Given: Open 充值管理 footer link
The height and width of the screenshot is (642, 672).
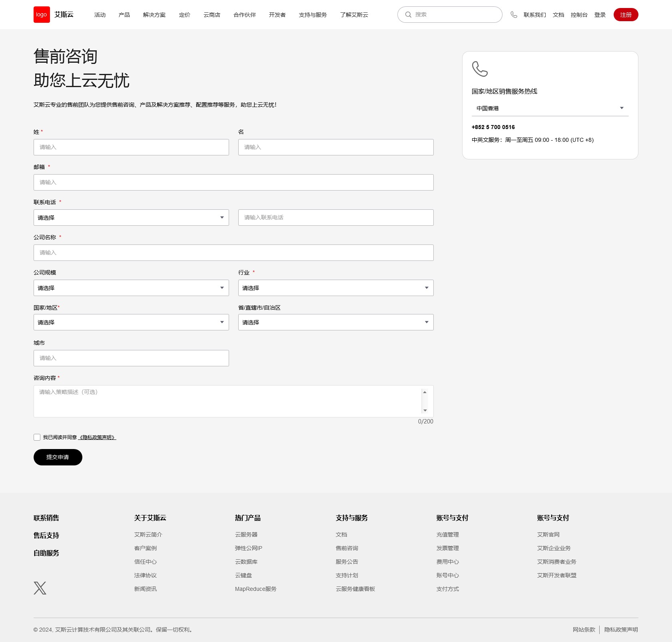Looking at the screenshot, I should tap(448, 535).
